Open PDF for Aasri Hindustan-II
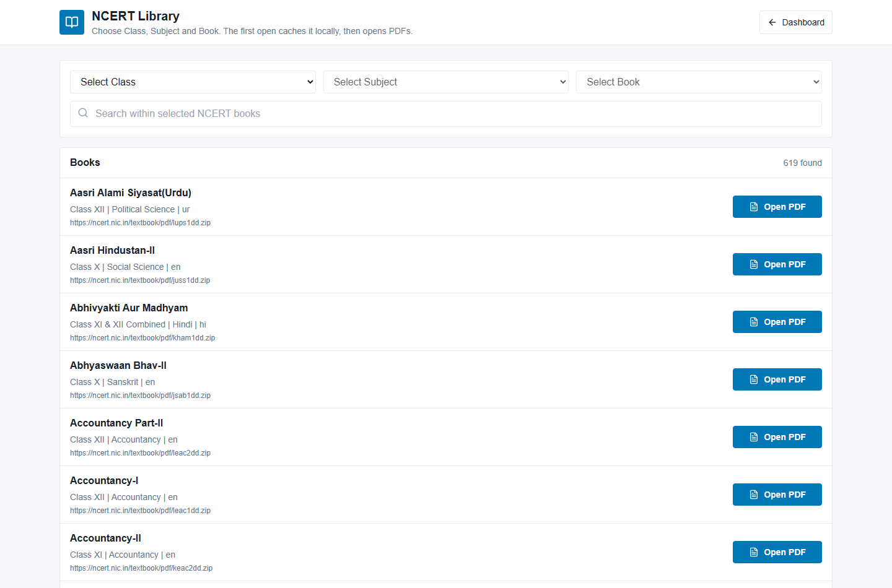The height and width of the screenshot is (588, 892). [777, 264]
